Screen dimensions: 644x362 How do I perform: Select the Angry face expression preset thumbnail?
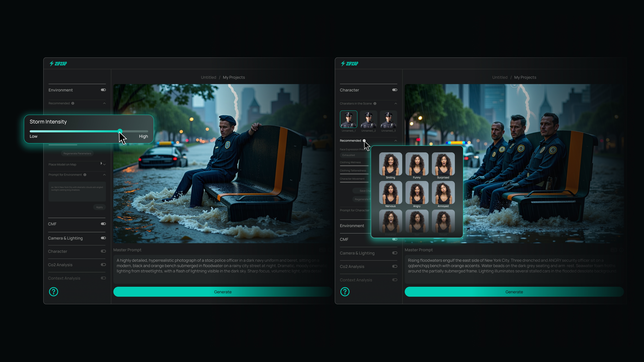[x=417, y=193]
